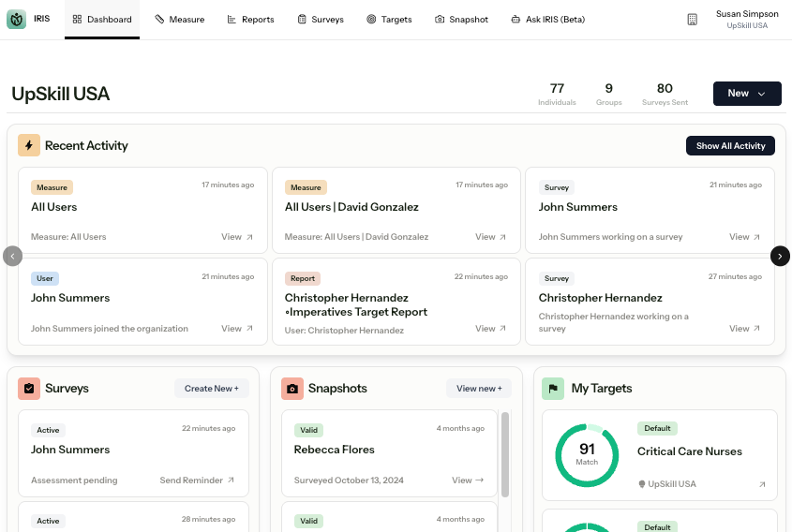Click the 80 Surveys Sent stat
Screen dimensions: 792x532
[x=665, y=95]
